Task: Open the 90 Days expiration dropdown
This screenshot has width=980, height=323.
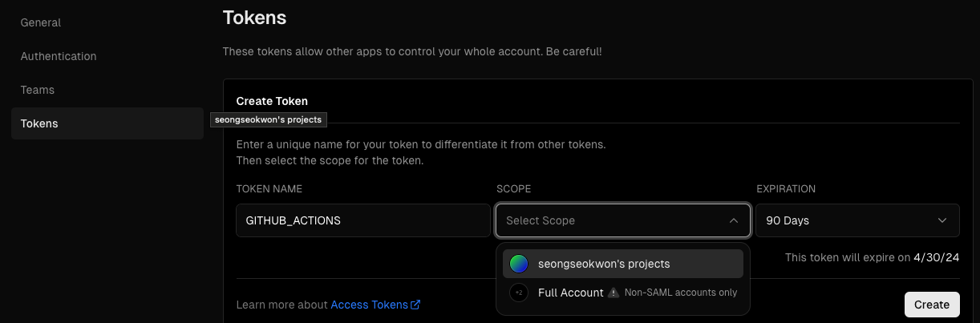Action: pyautogui.click(x=856, y=220)
